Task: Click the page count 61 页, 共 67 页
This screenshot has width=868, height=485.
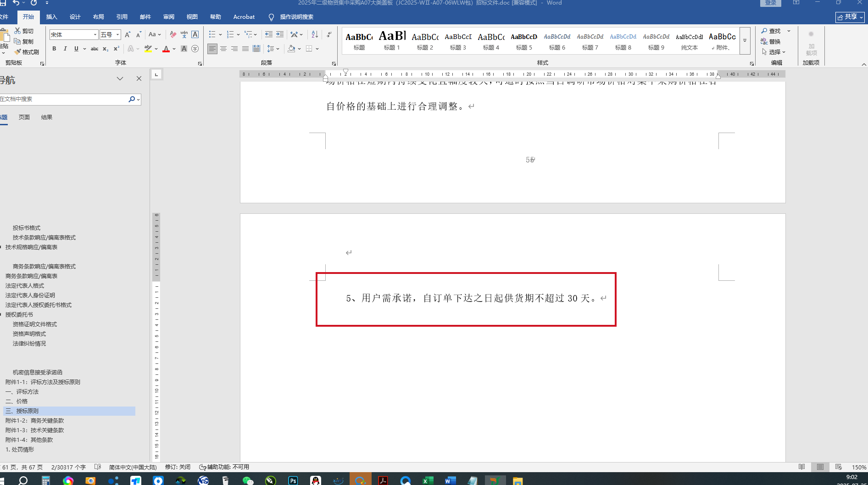Action: click(22, 467)
